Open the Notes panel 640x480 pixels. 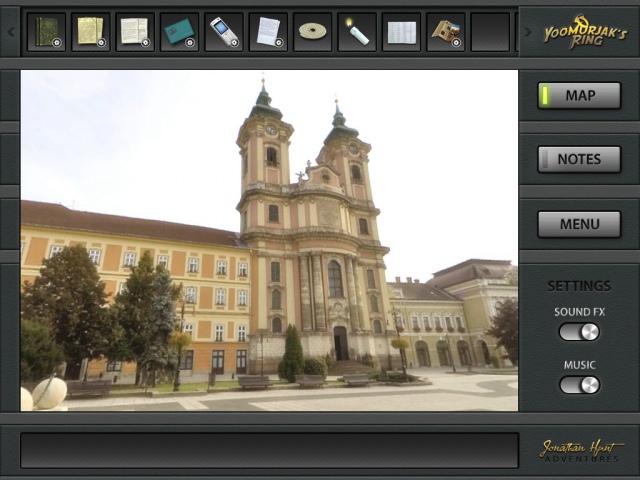(x=579, y=159)
